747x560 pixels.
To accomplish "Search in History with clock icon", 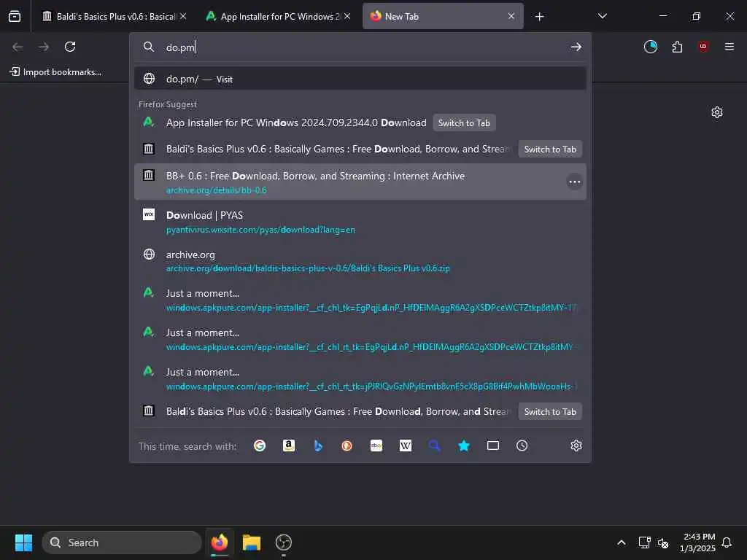I will click(522, 446).
